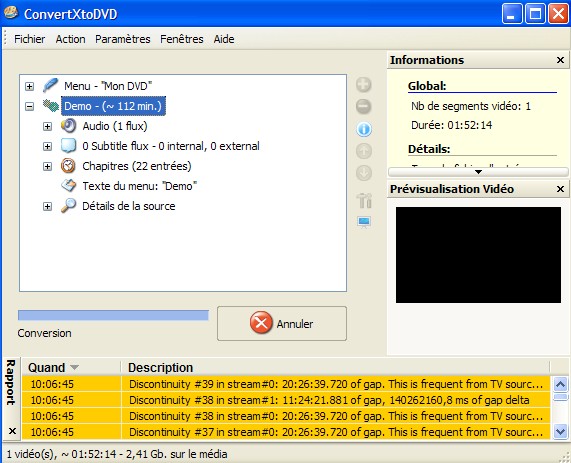
Task: Click the remove item minus icon
Action: coord(363,106)
